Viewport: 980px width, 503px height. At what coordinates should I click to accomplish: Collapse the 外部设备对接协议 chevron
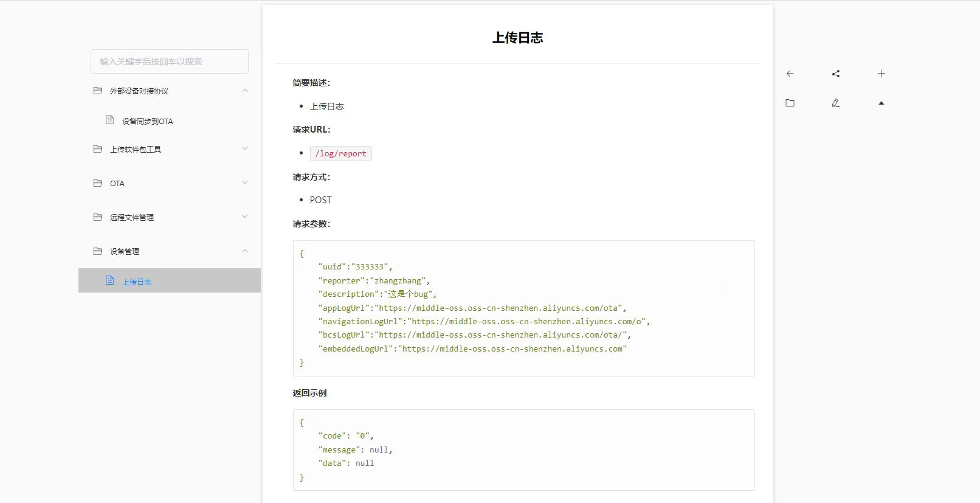point(245,91)
